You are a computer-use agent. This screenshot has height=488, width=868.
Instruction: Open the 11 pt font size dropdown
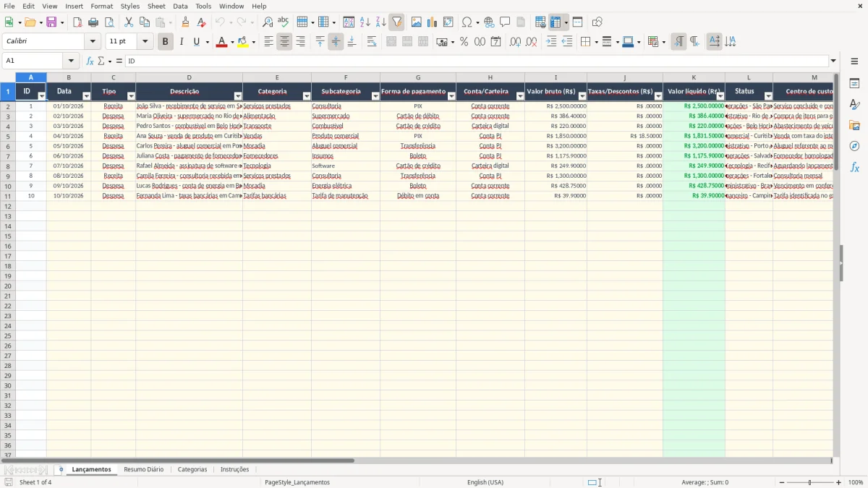pyautogui.click(x=145, y=42)
